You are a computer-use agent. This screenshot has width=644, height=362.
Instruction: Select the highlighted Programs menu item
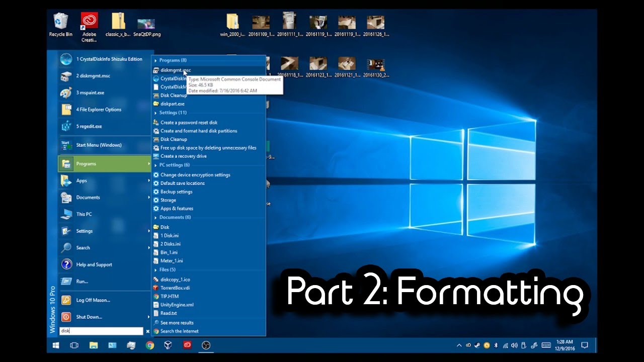(105, 164)
